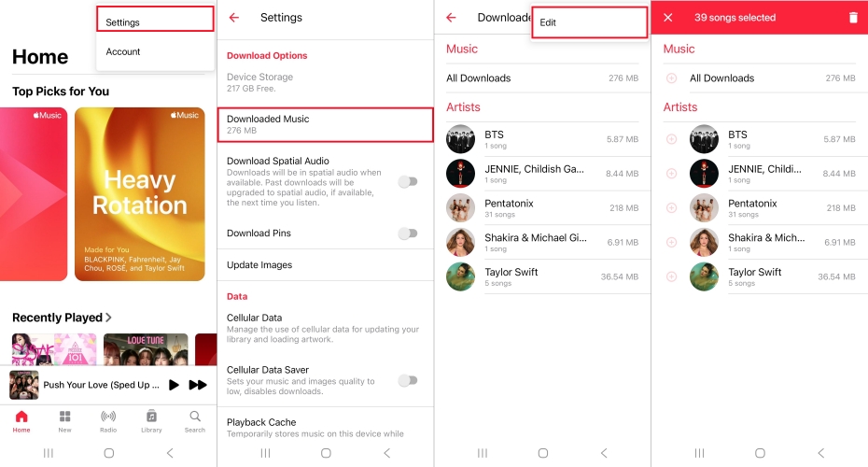Toggle selection circle for Taylor Swift
The height and width of the screenshot is (467, 868).
click(671, 276)
